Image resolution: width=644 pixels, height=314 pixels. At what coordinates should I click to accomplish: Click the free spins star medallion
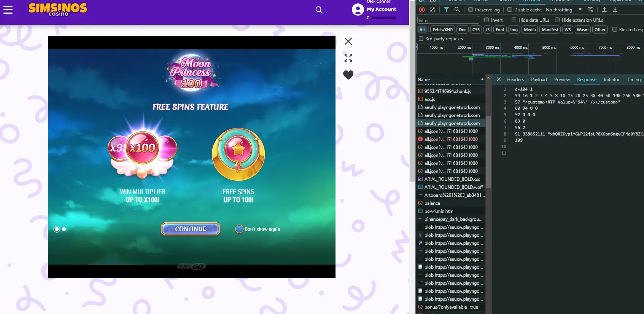[239, 154]
